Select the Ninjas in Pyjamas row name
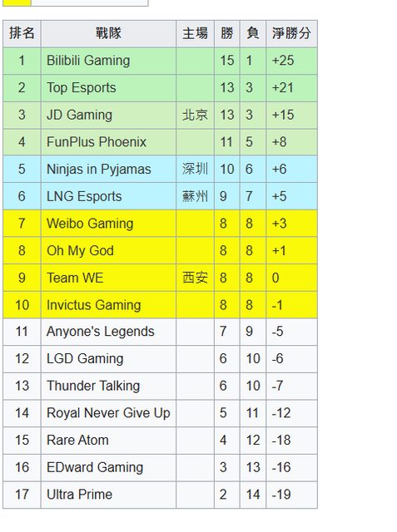397x532 pixels. tap(99, 170)
